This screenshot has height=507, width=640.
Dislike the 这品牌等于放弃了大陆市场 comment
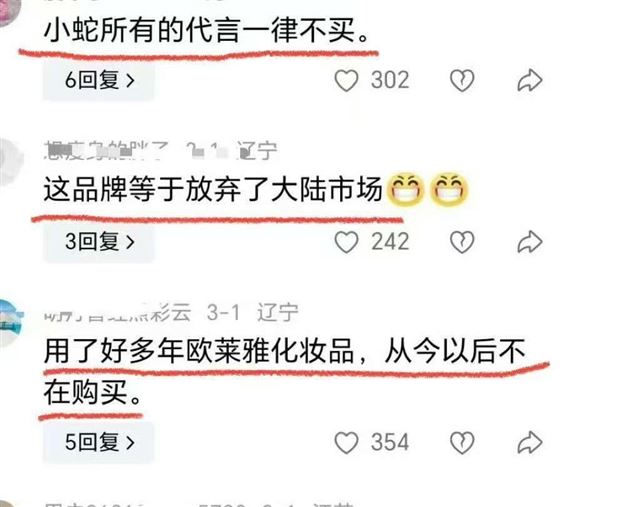point(462,242)
